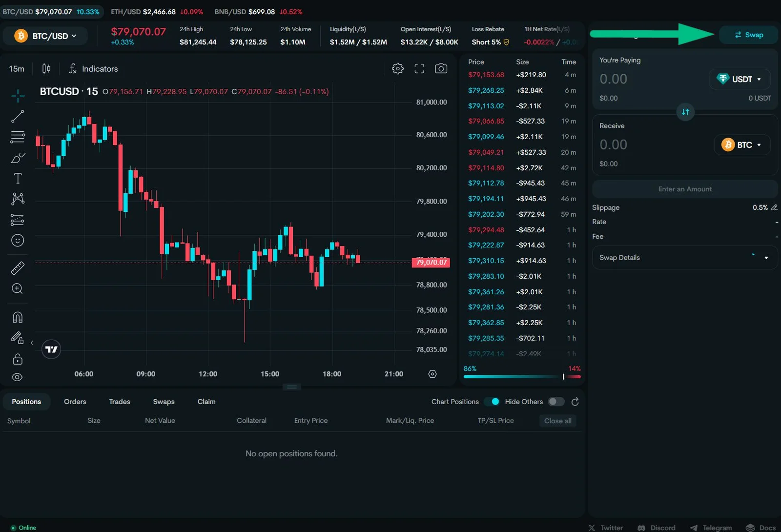Screen dimensions: 781x532
Task: Switch to the Trades tab
Action: [120, 402]
